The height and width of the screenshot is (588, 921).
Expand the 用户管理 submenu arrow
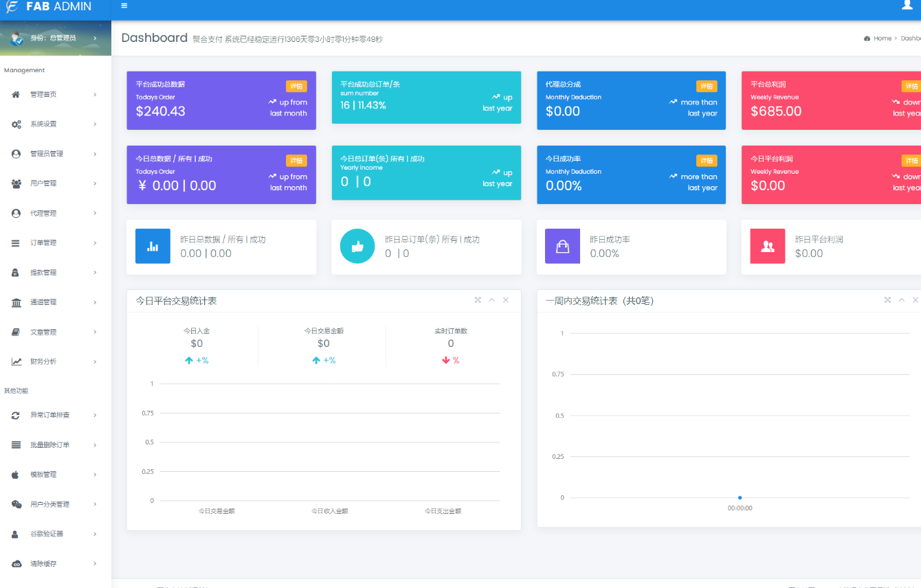coord(95,183)
